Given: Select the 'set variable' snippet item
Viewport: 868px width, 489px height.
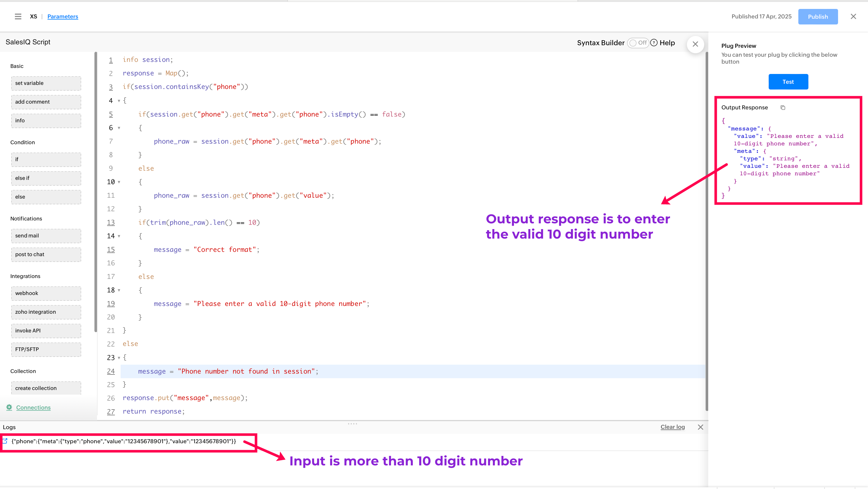Looking at the screenshot, I should (46, 83).
